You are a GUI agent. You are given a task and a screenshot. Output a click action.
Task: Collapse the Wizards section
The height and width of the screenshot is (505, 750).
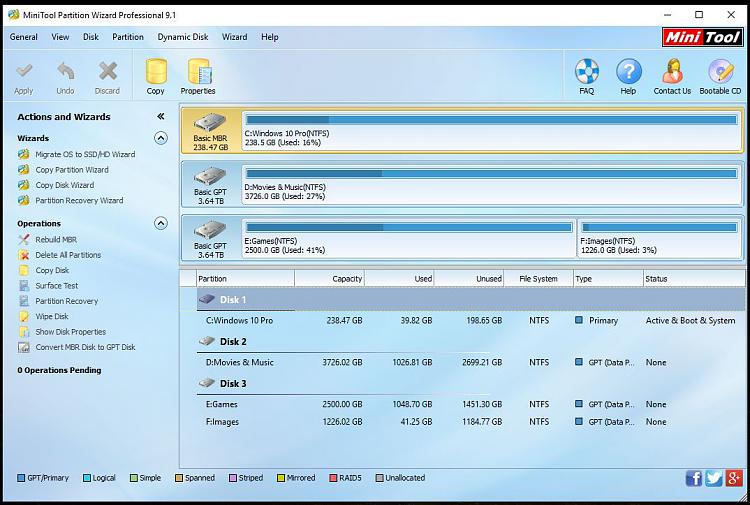[x=161, y=138]
